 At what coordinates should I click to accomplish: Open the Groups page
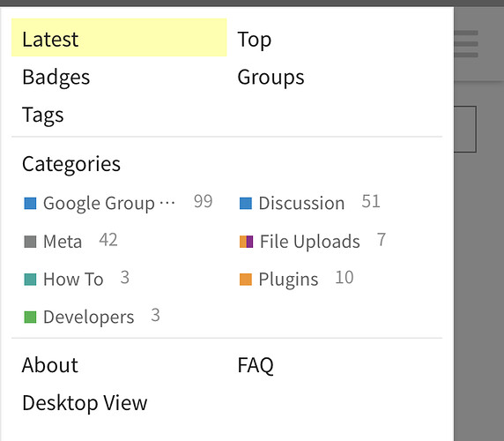tap(271, 78)
